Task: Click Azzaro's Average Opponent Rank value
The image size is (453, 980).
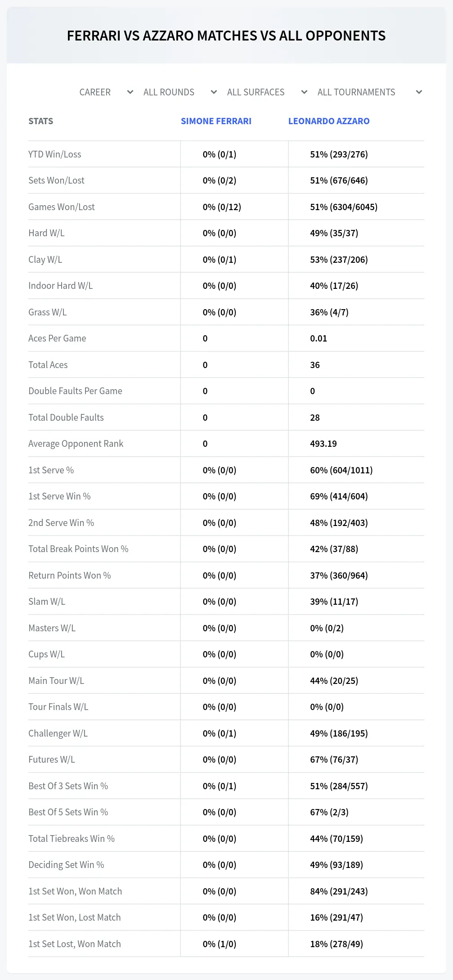Action: point(323,444)
